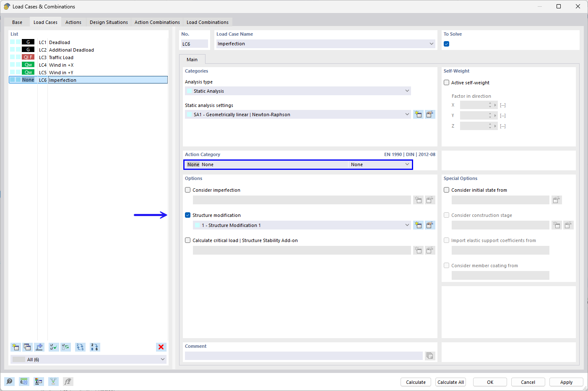Click the red QI F swatch of LC3

click(x=28, y=57)
